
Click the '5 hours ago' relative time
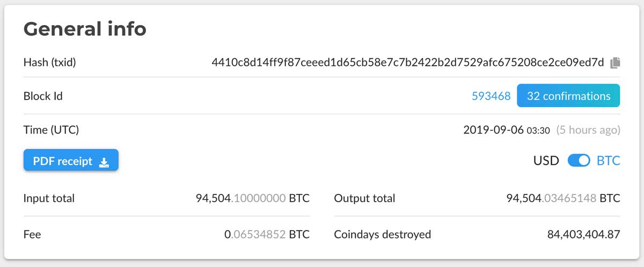588,130
